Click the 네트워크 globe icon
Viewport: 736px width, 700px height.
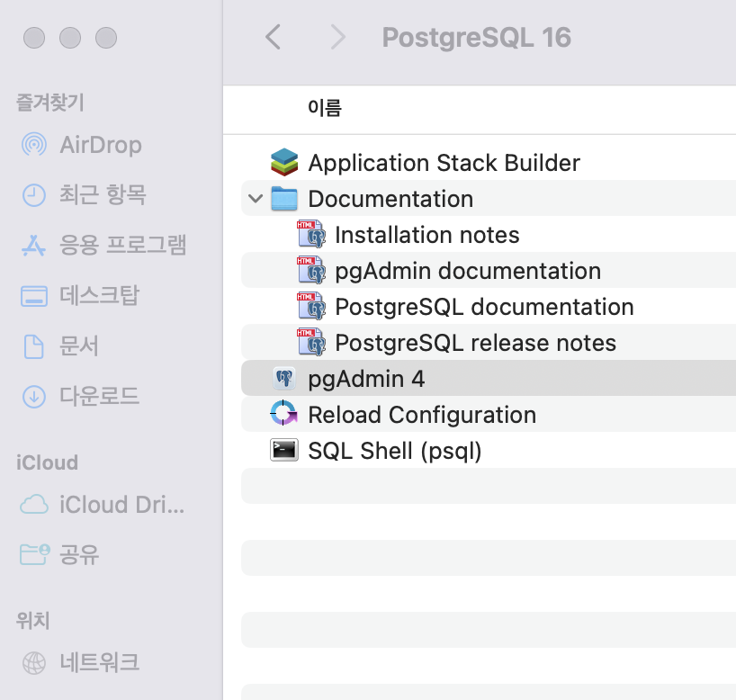[34, 663]
